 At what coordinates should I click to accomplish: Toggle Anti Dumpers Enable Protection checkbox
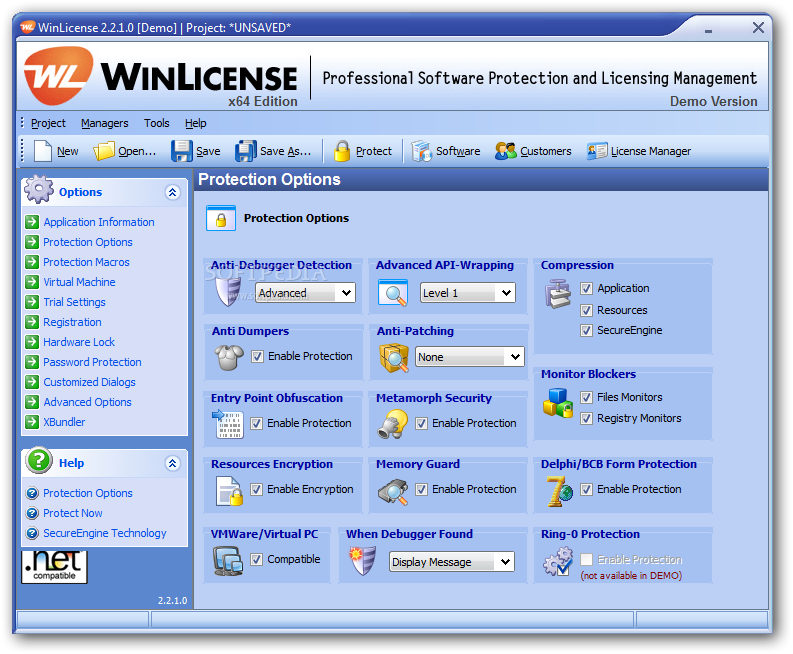coord(257,357)
